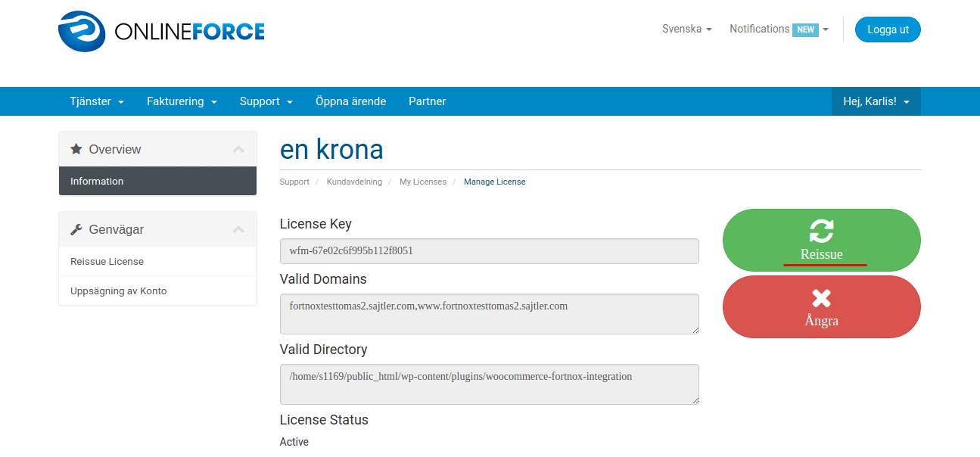Open the Partner menu item
980x457 pixels.
click(x=428, y=101)
